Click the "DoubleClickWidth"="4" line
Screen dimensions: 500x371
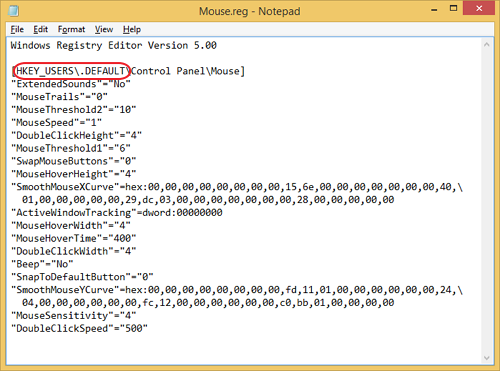click(x=74, y=251)
